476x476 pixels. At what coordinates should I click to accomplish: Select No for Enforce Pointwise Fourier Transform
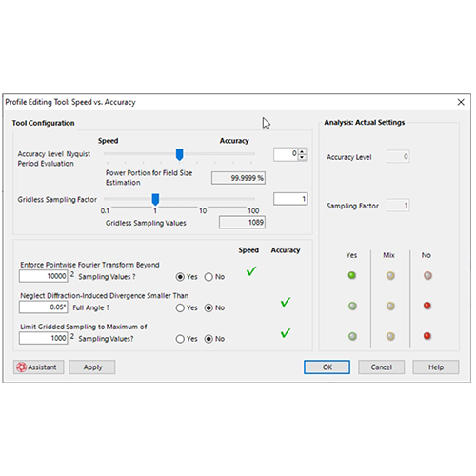tap(208, 277)
